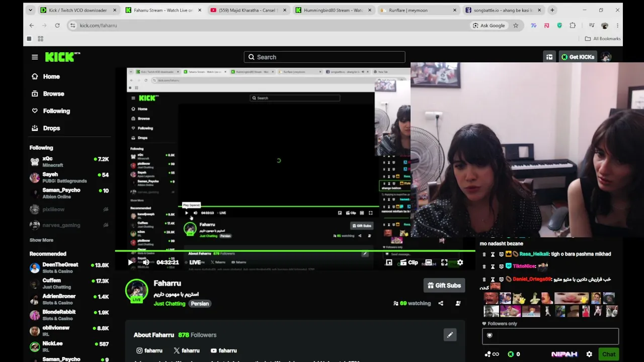The image size is (644, 362).
Task: Open Faharru's Instagram link
Action: pyautogui.click(x=149, y=350)
